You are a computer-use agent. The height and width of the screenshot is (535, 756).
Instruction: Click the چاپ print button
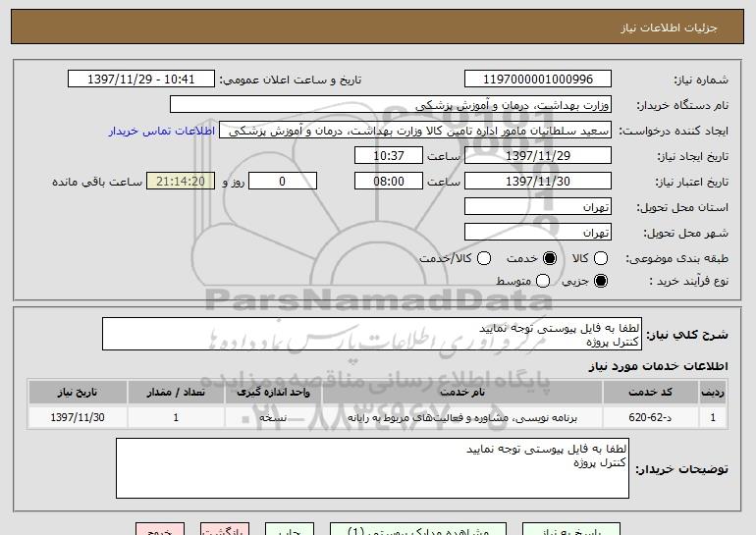coord(290,529)
